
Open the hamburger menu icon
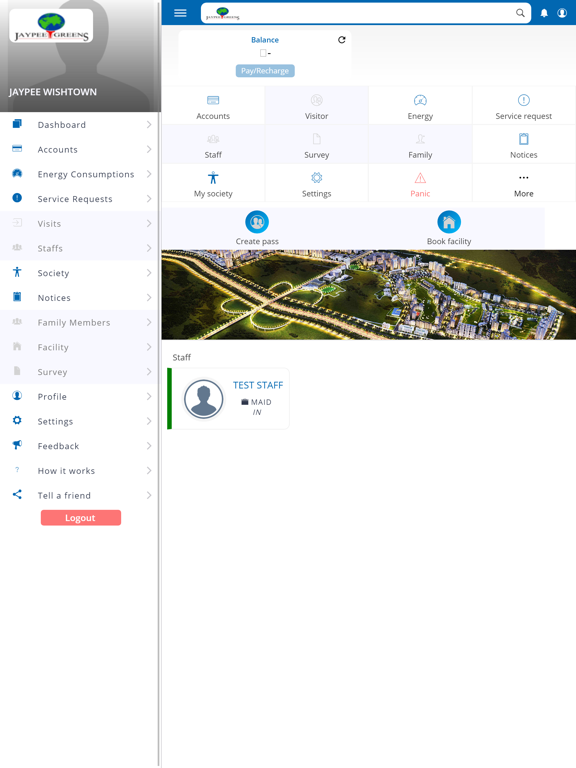coord(180,13)
